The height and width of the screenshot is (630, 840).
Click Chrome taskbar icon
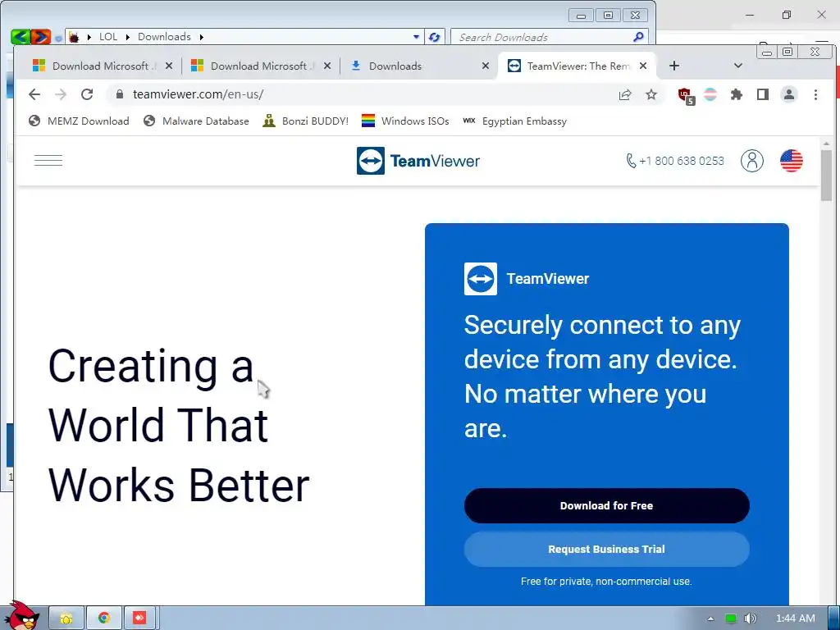(x=104, y=619)
